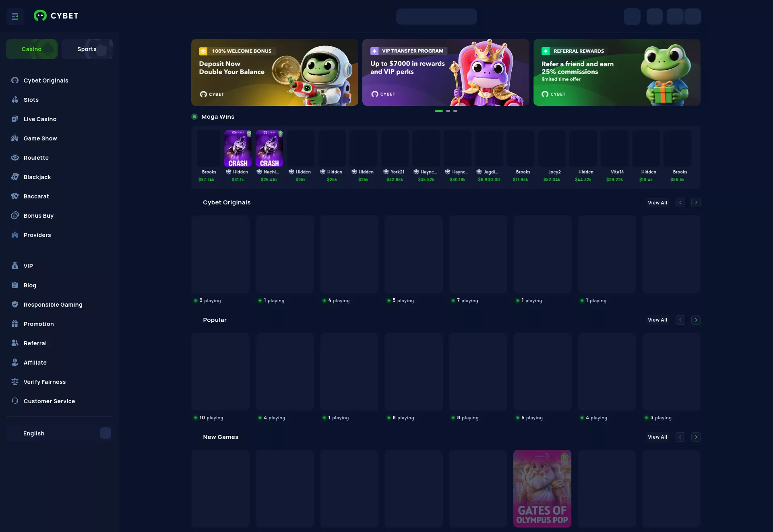Screen dimensions: 773x532
Task: Select the Slots cherry icon
Action: click(x=15, y=99)
